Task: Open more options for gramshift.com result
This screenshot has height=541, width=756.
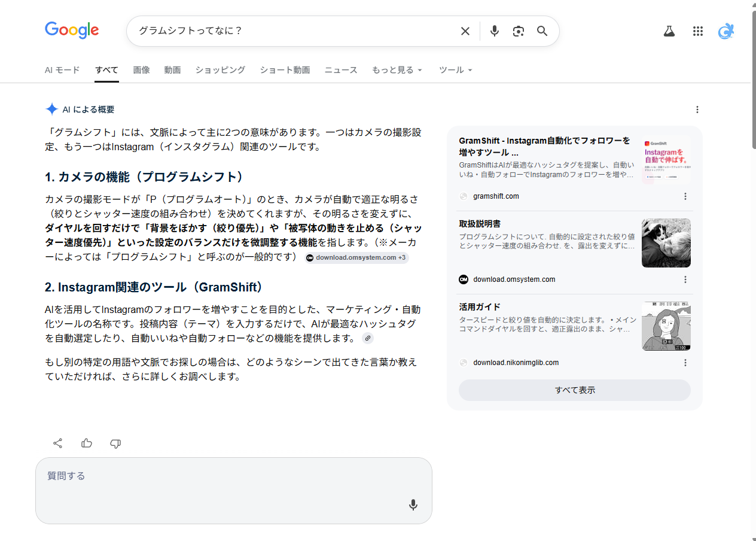Action: tap(685, 196)
